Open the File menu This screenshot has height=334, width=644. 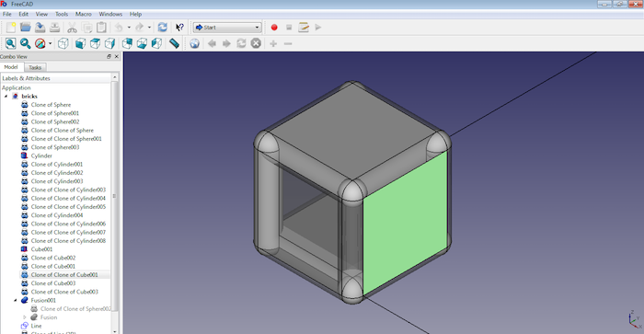[x=7, y=14]
